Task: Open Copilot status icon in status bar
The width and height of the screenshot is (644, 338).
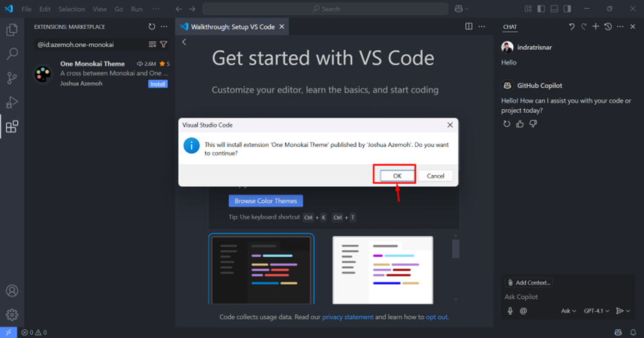Action: click(618, 333)
